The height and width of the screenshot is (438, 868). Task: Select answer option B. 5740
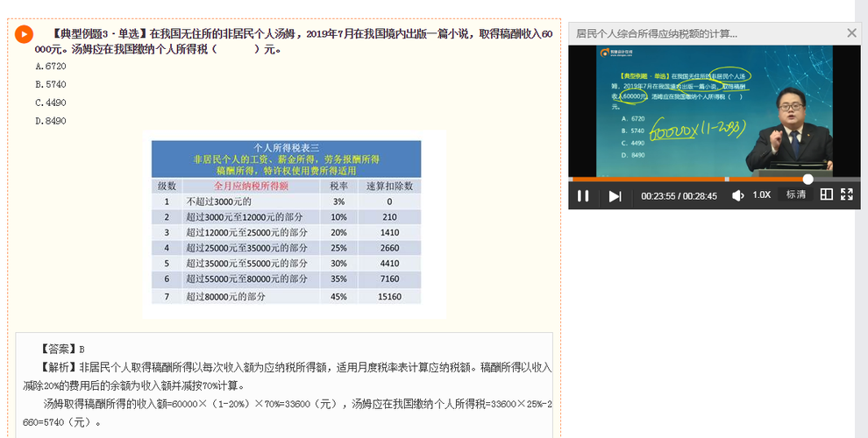pos(51,84)
